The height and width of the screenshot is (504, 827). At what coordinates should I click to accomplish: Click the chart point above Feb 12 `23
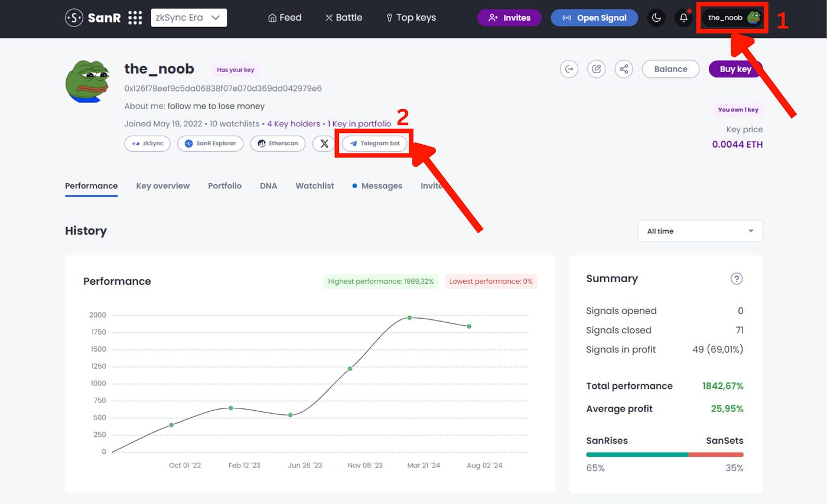pos(231,408)
